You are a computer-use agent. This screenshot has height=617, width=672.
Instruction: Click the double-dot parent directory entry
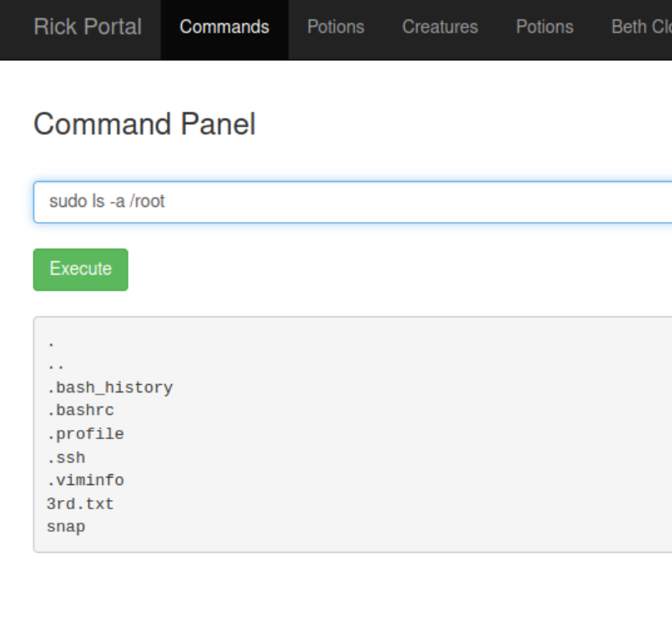56,365
